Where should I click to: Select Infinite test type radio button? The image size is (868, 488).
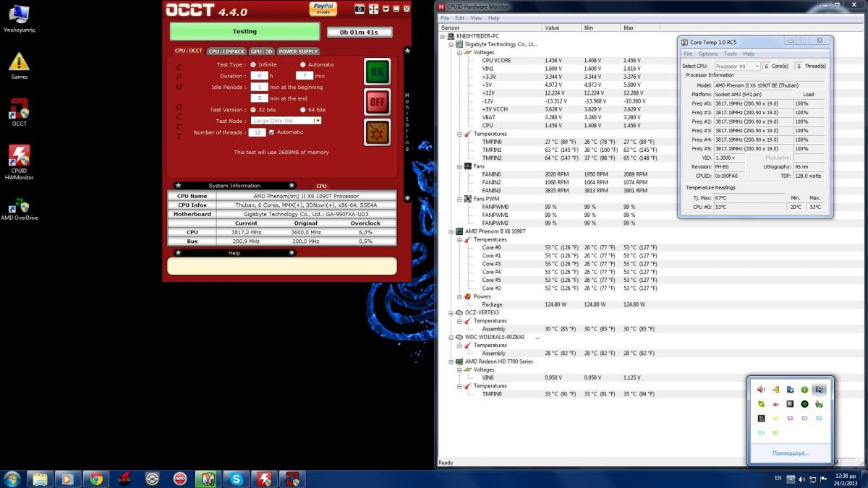(x=253, y=64)
